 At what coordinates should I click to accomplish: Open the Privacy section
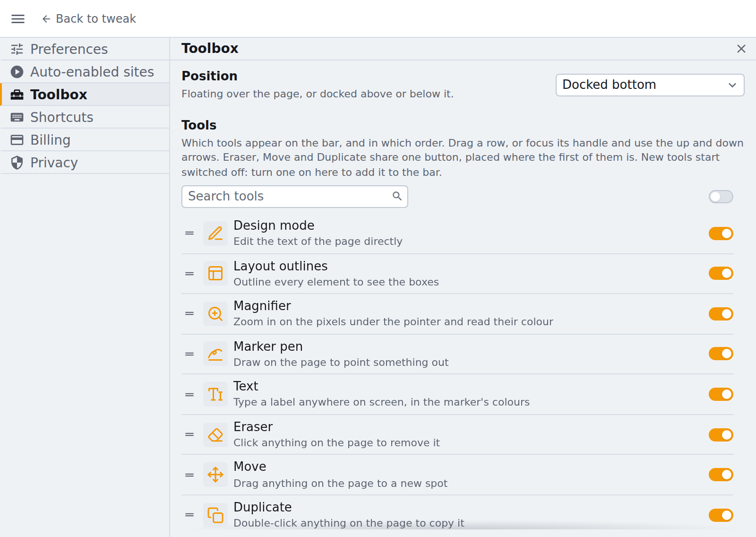pos(85,163)
